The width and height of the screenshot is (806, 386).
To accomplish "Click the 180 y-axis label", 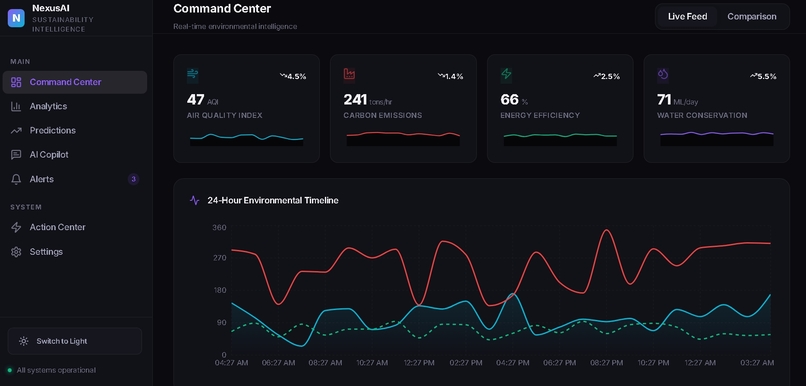I will (x=219, y=291).
